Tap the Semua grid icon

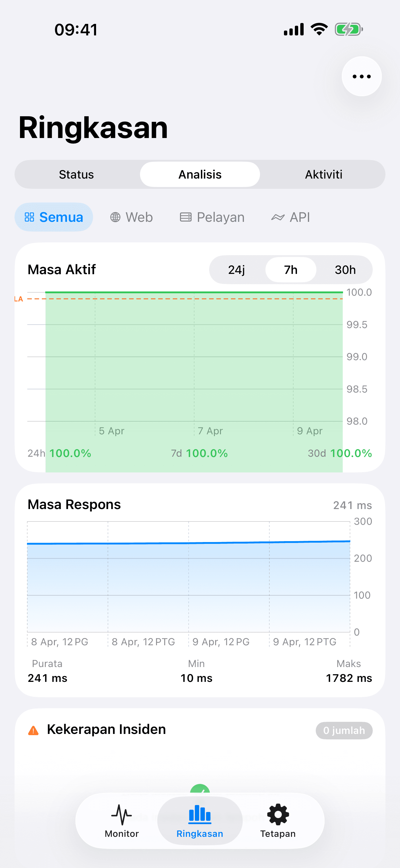tap(30, 217)
